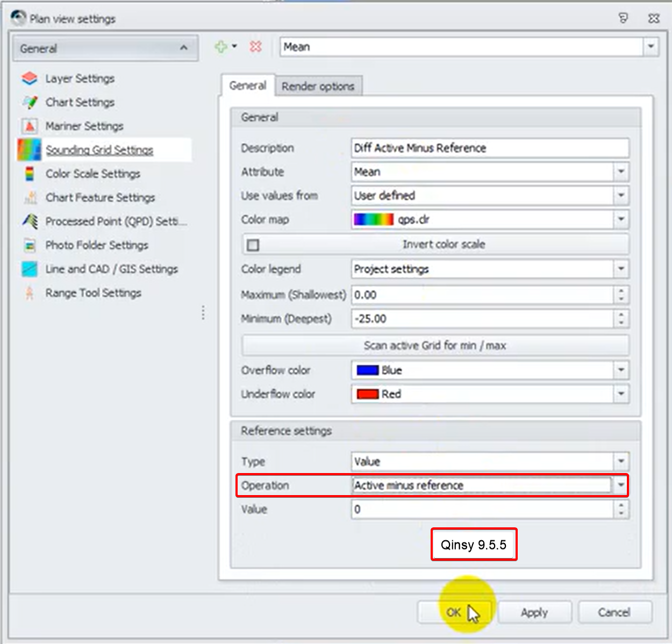Click the help icon in title bar

click(x=623, y=18)
